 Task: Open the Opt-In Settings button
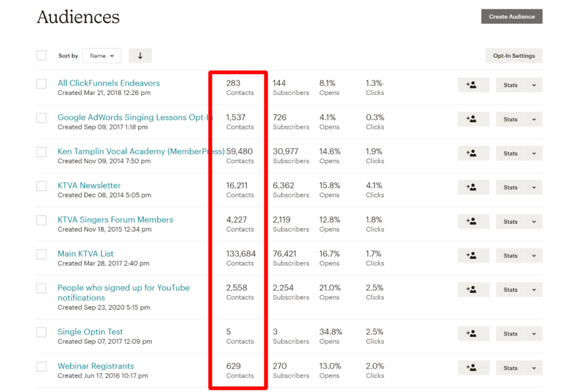[513, 56]
